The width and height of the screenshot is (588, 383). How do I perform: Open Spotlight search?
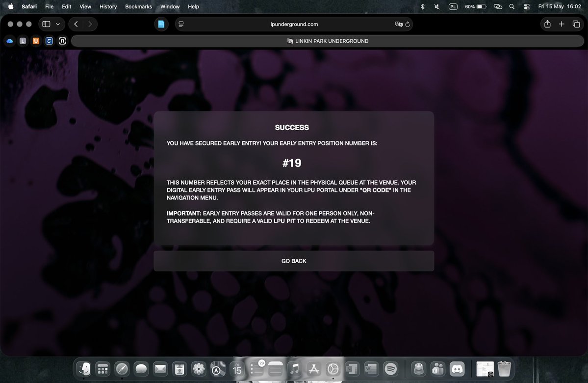tap(512, 6)
